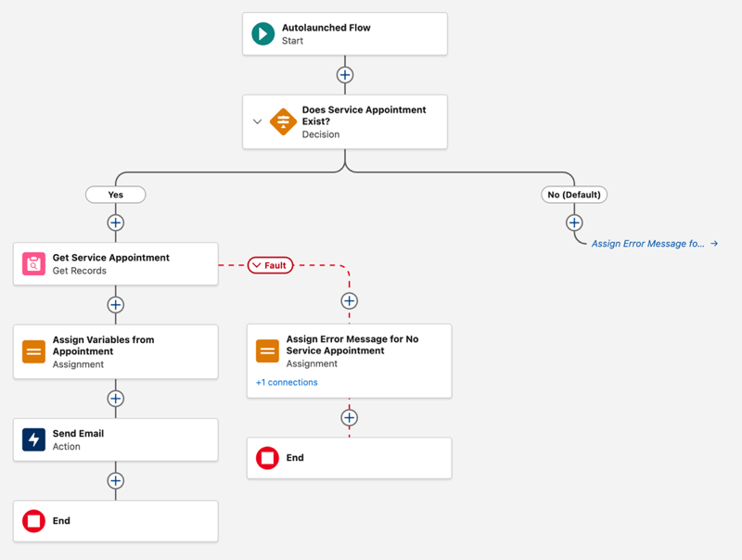Click the Send Email lightning action icon
742x560 pixels.
(33, 439)
